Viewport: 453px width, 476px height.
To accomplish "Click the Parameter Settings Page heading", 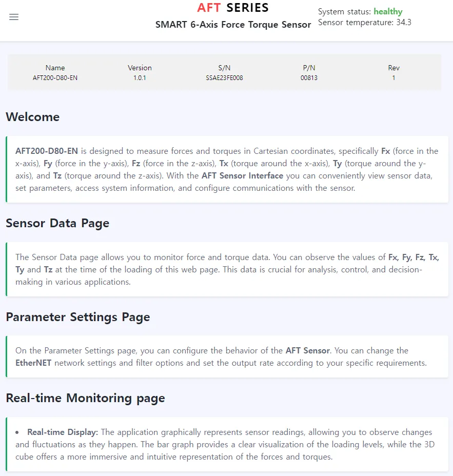I will (78, 317).
